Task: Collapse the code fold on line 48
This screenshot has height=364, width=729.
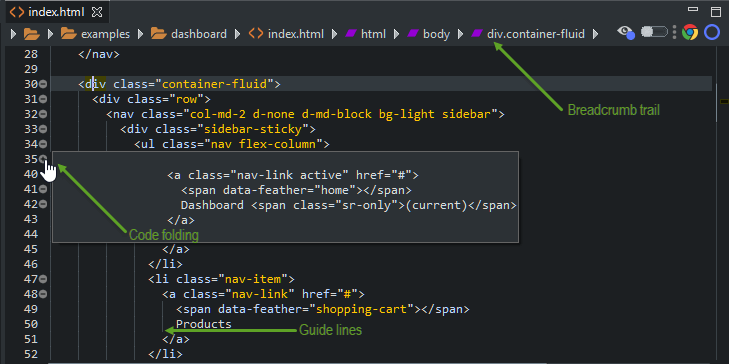Action: (x=43, y=294)
